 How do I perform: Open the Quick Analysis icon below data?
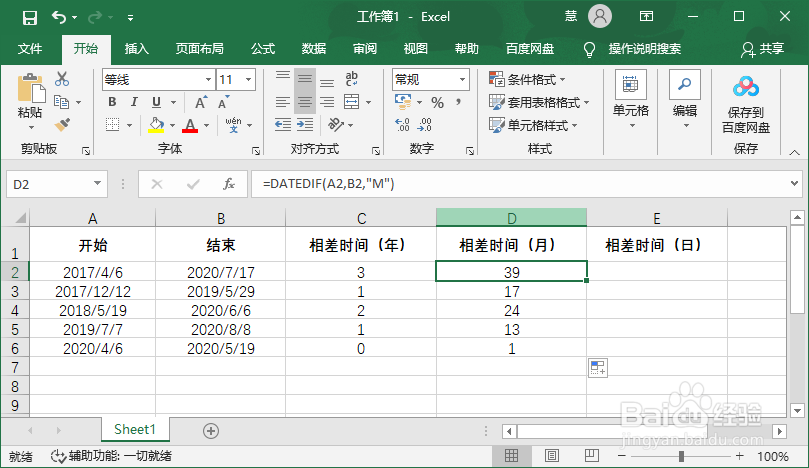[598, 368]
